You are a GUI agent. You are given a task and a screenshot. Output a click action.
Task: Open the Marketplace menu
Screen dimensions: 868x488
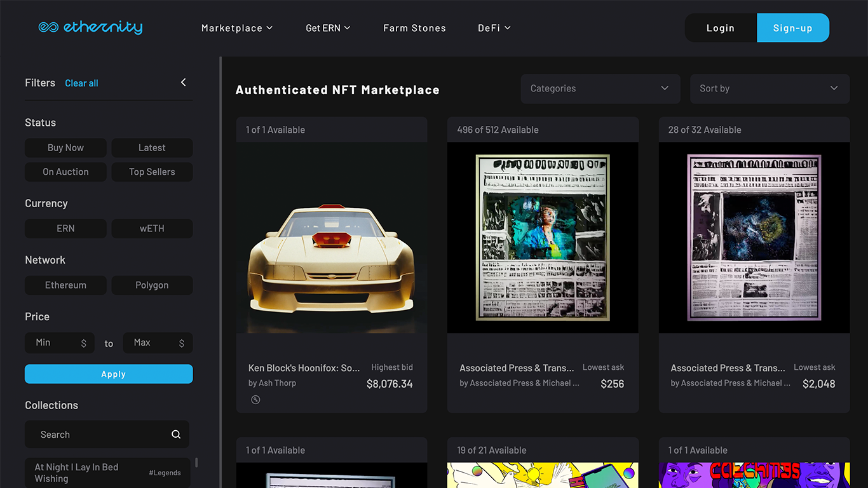coord(237,28)
